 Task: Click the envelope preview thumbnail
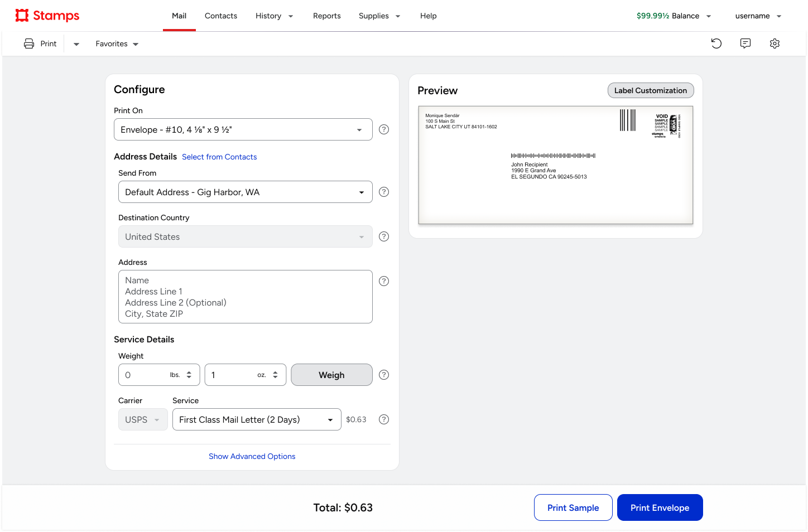[x=556, y=165]
